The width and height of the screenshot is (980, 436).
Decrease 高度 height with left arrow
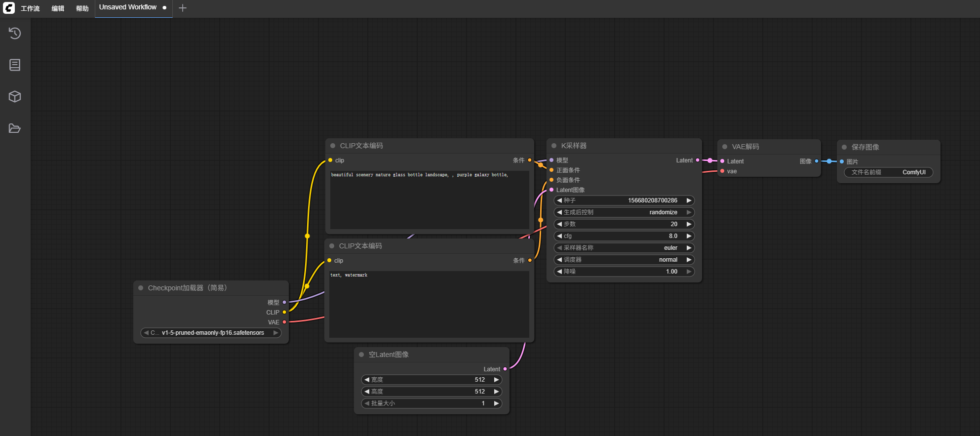[367, 392]
